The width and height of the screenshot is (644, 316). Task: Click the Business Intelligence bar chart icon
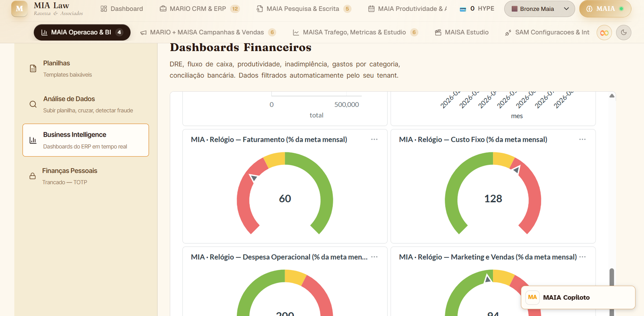pos(33,140)
